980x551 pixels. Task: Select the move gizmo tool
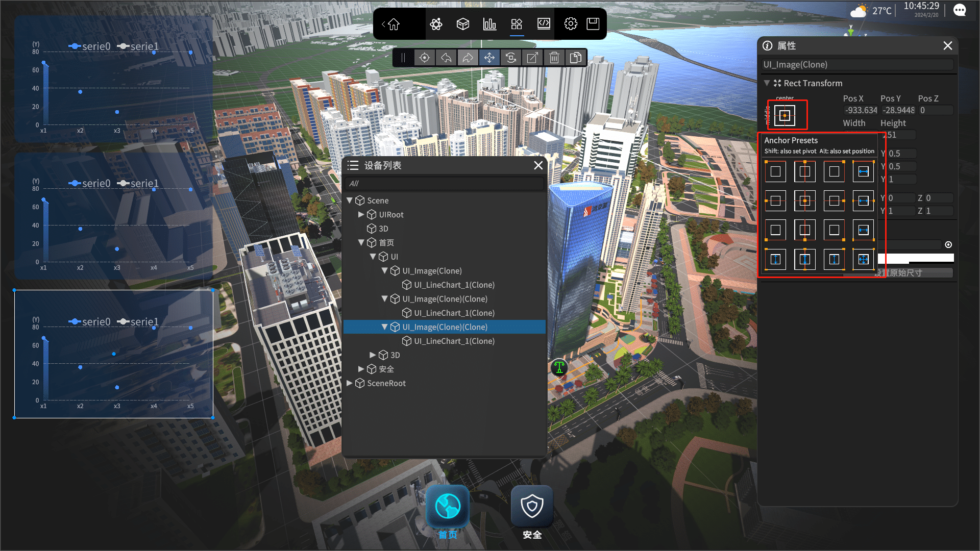tap(489, 58)
